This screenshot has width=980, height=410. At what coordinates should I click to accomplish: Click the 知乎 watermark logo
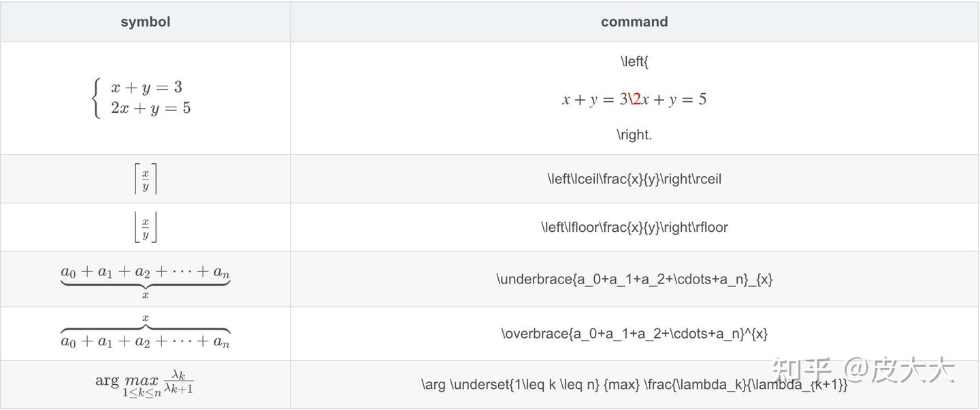pos(802,371)
